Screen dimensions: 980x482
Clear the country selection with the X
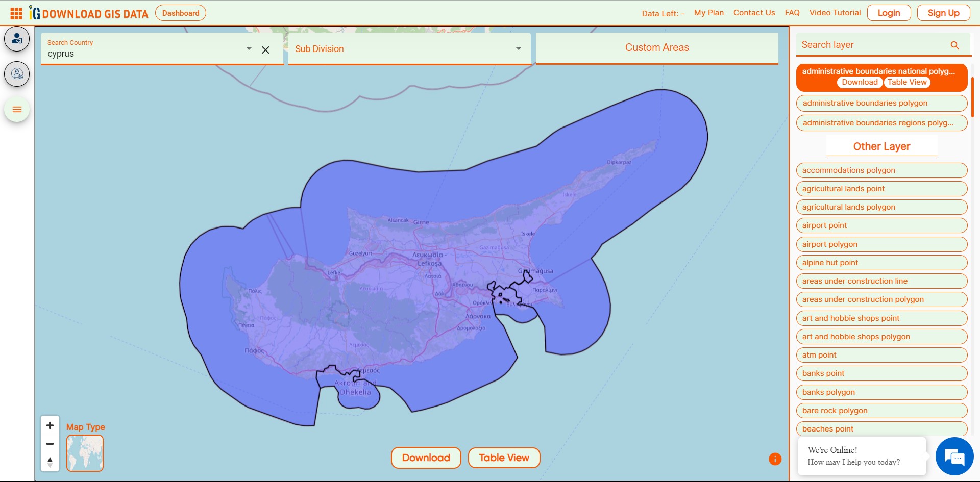265,50
